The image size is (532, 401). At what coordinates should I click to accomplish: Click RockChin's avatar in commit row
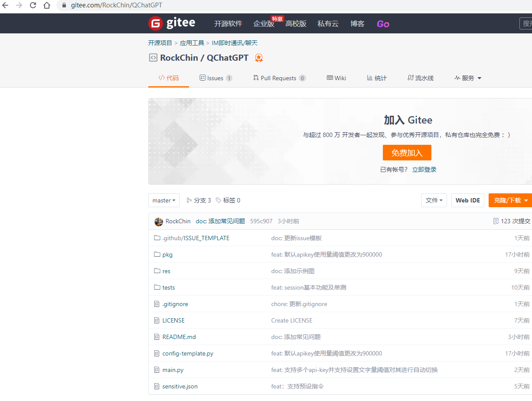click(x=159, y=222)
